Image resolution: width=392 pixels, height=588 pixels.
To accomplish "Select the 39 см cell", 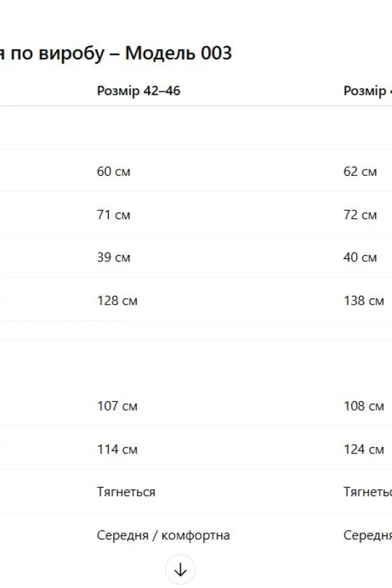I will pyautogui.click(x=114, y=257).
